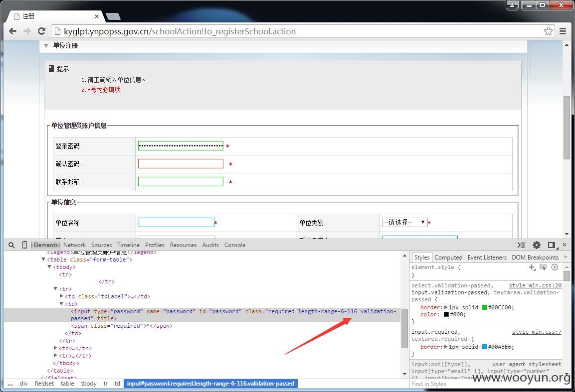
Task: Expand the border shorthand in validation-passed rule
Action: [446, 307]
